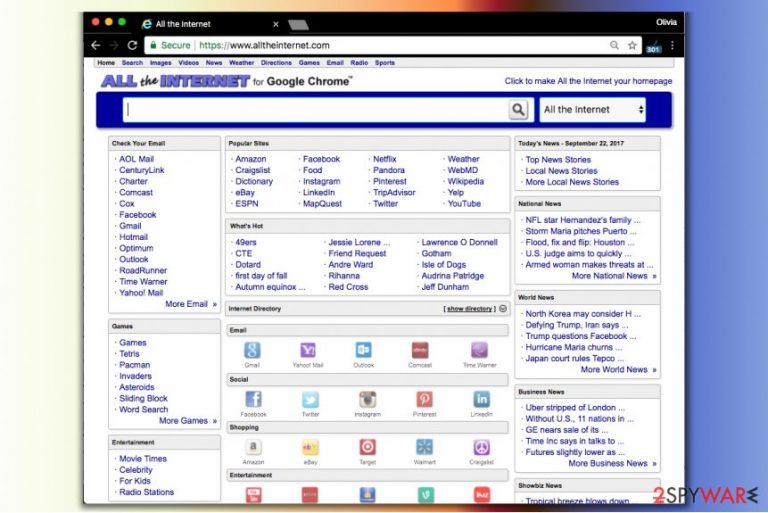This screenshot has width=768, height=513.
Task: Open a new tab with the tab button
Action: (298, 24)
